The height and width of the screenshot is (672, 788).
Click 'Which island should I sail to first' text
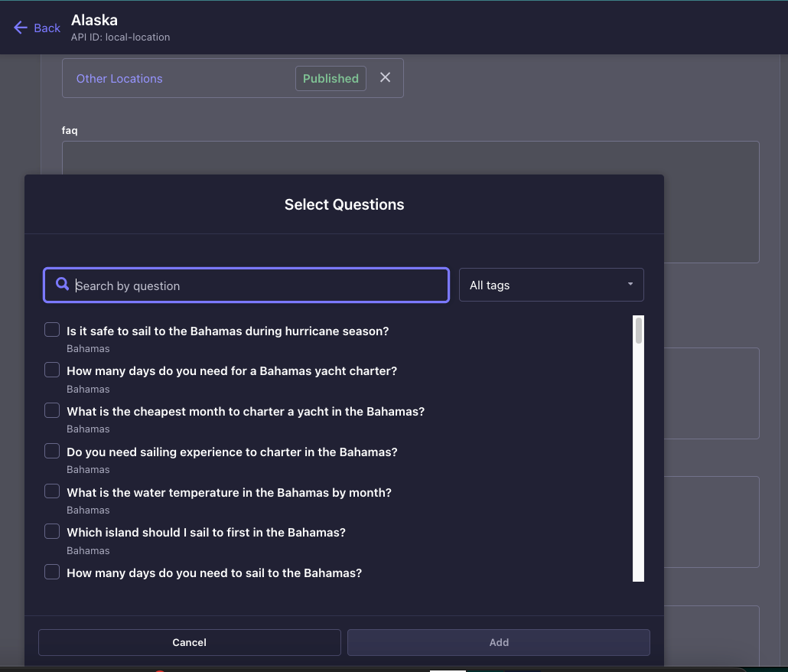coord(206,532)
